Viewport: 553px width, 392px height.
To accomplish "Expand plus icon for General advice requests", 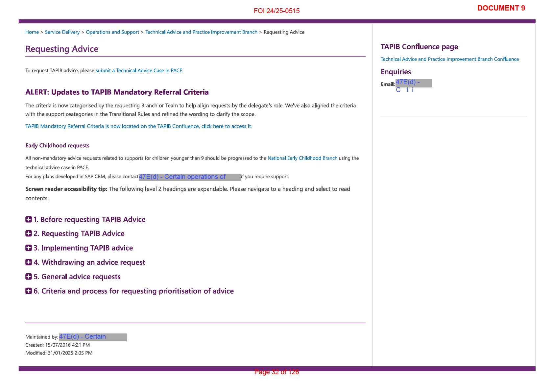I will point(29,277).
